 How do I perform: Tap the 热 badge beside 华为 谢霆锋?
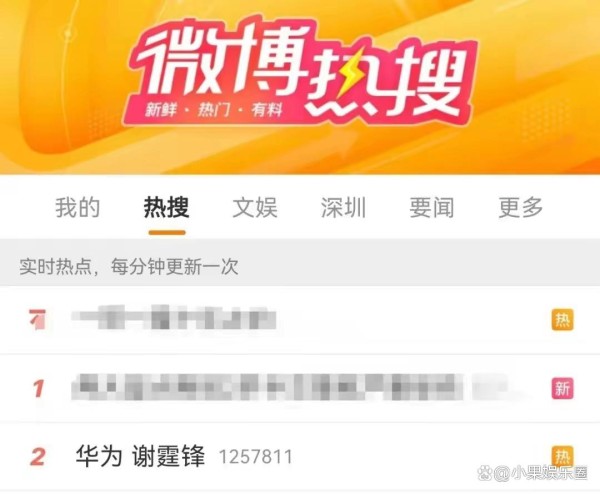562,457
